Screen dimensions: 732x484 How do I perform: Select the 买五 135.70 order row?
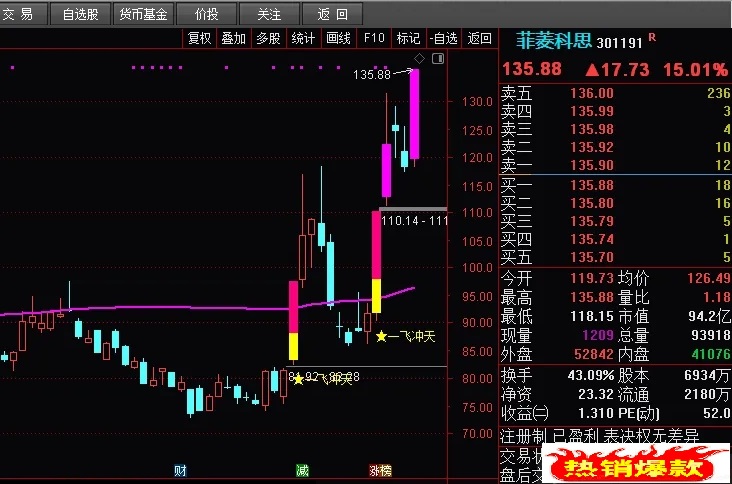click(615, 257)
